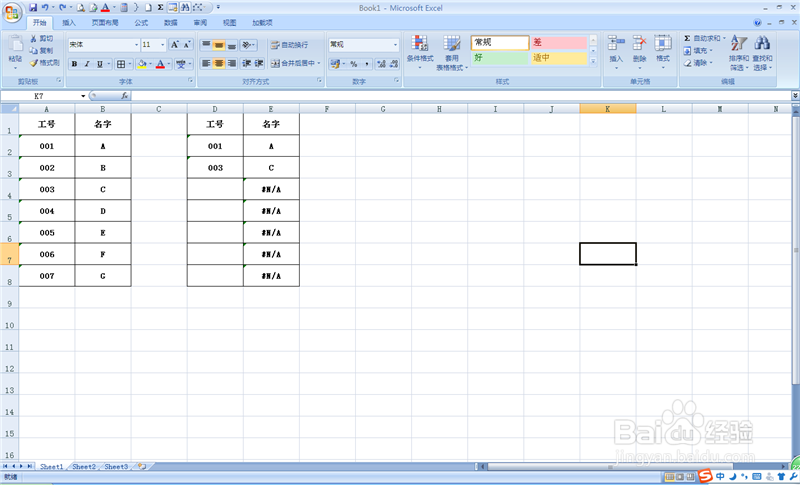Click merge and center (合并后居中) button

coord(295,63)
